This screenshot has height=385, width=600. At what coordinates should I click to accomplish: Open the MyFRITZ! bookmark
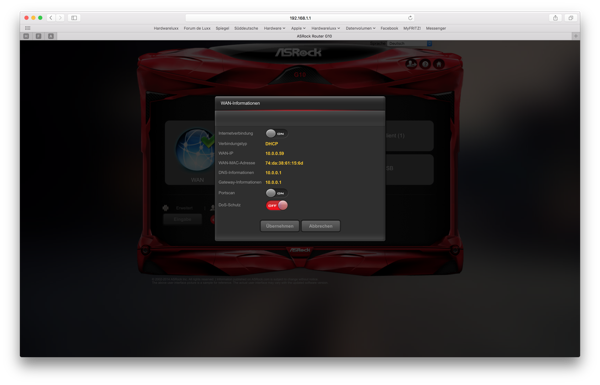(x=412, y=28)
